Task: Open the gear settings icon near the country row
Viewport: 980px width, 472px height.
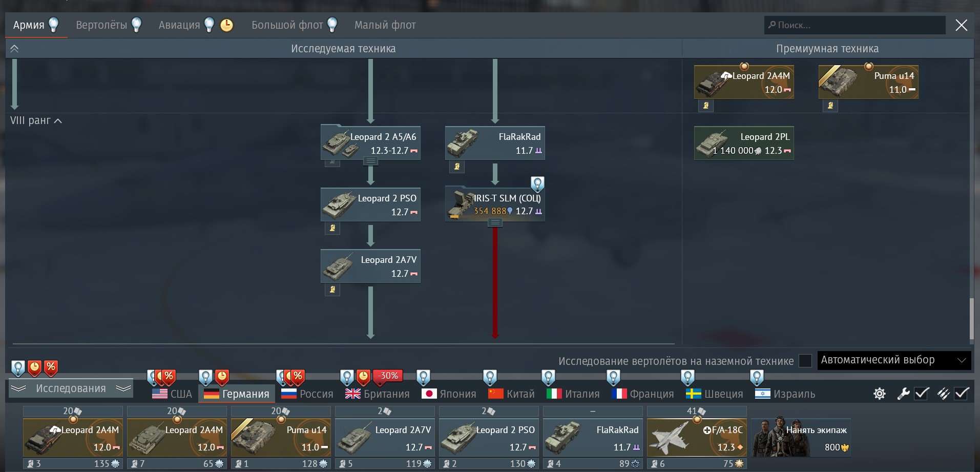Action: point(880,394)
